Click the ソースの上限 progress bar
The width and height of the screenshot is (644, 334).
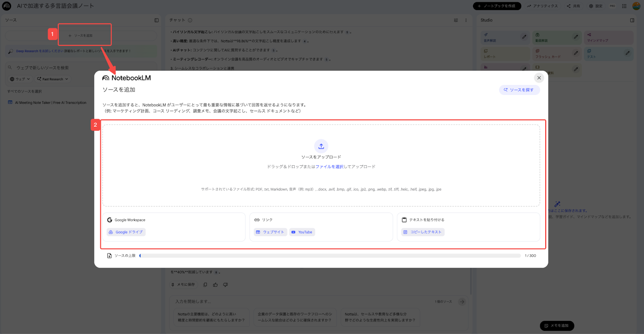tap(330, 256)
